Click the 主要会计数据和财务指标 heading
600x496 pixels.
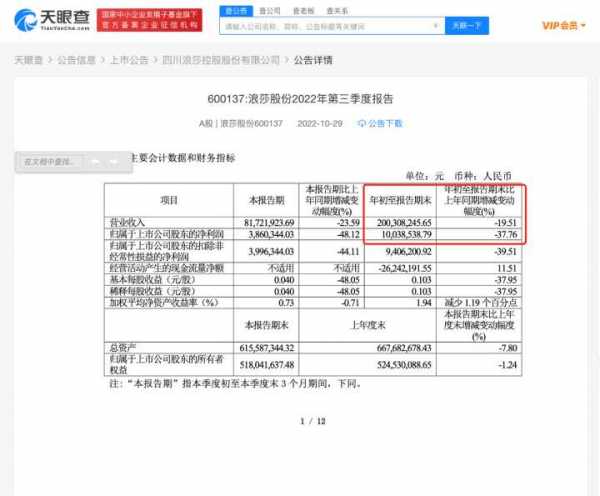point(183,158)
